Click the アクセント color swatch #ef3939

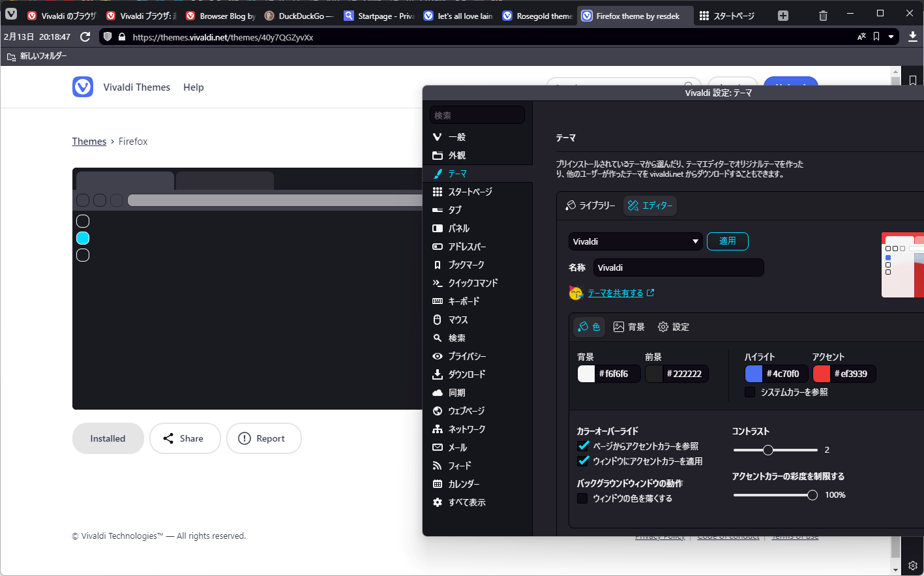click(822, 374)
